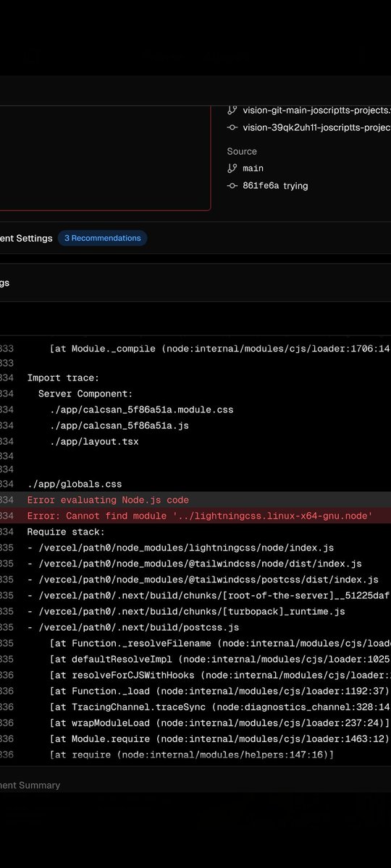Open the main branch source link

(253, 169)
